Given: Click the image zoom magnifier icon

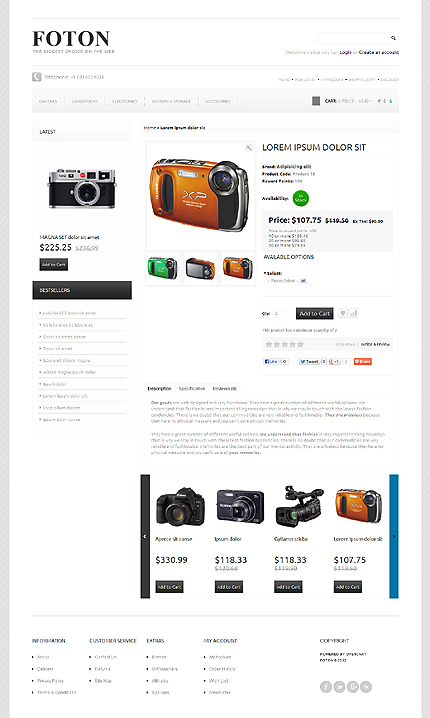Looking at the screenshot, I should point(249,147).
